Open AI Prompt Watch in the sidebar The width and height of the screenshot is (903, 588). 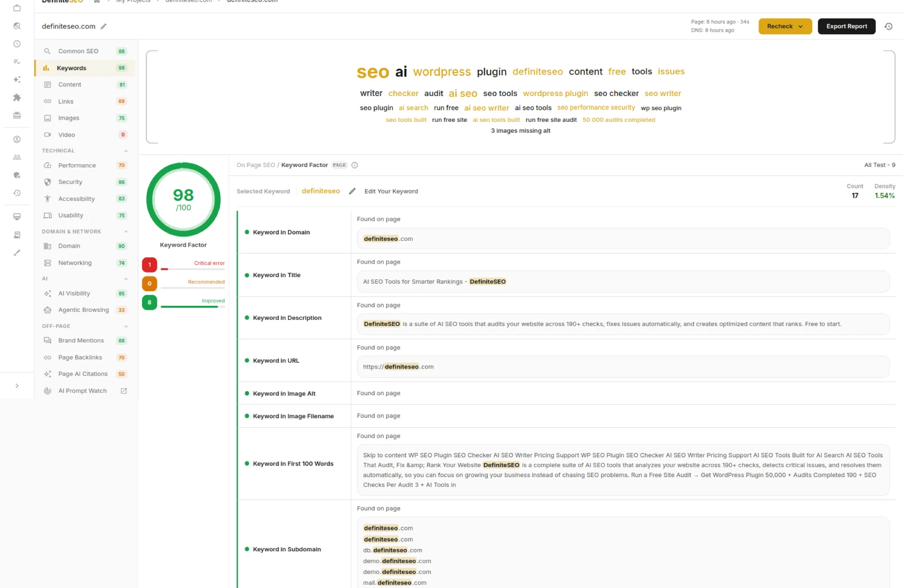click(85, 391)
